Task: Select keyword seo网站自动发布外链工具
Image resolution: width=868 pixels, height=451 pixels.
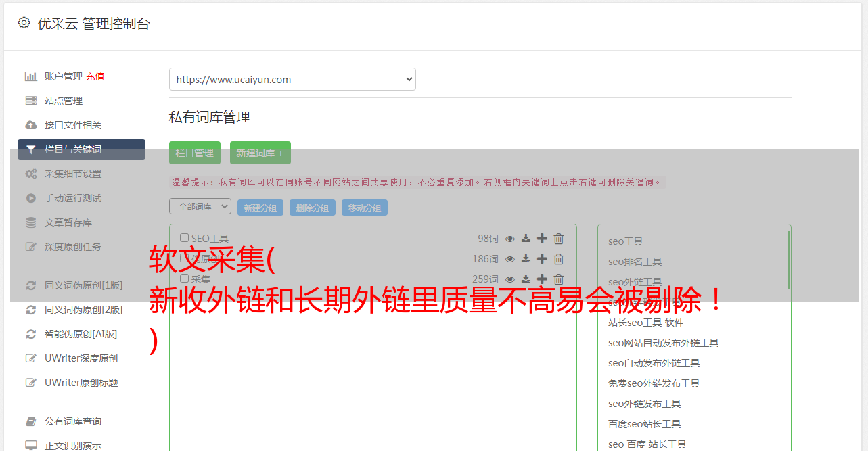Action: click(664, 343)
